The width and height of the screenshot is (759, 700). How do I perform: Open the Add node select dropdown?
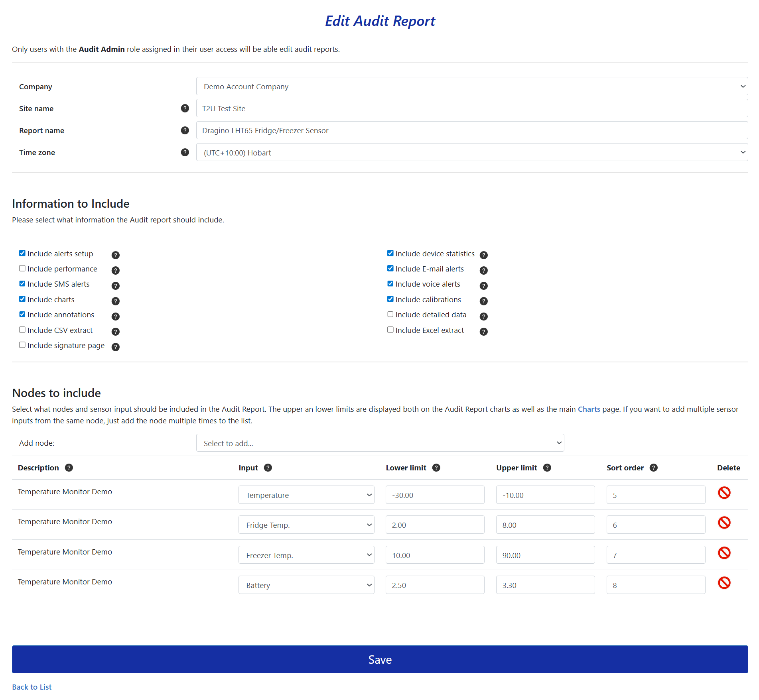coord(380,443)
